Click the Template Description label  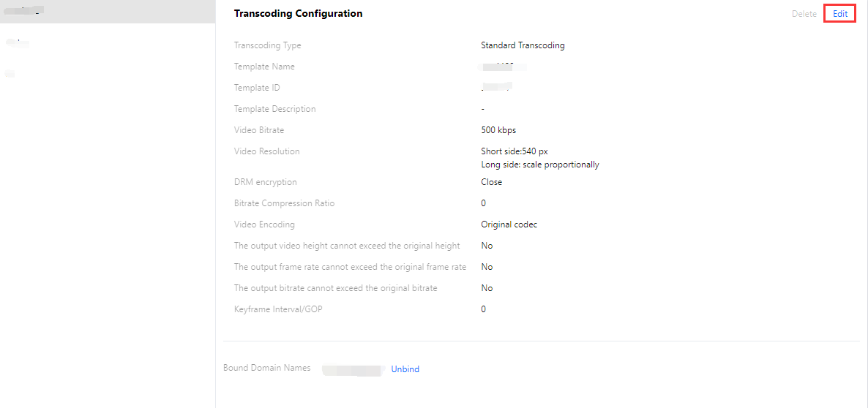tap(274, 109)
